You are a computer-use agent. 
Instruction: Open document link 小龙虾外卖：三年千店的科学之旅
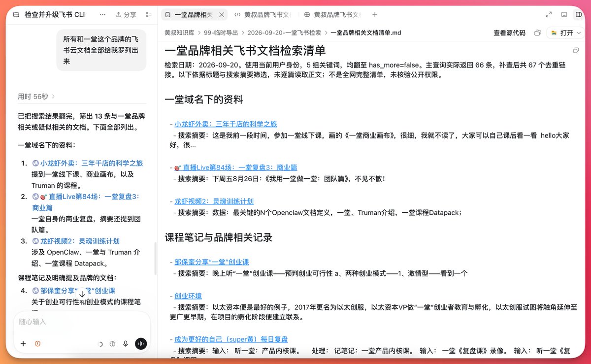[x=226, y=124]
